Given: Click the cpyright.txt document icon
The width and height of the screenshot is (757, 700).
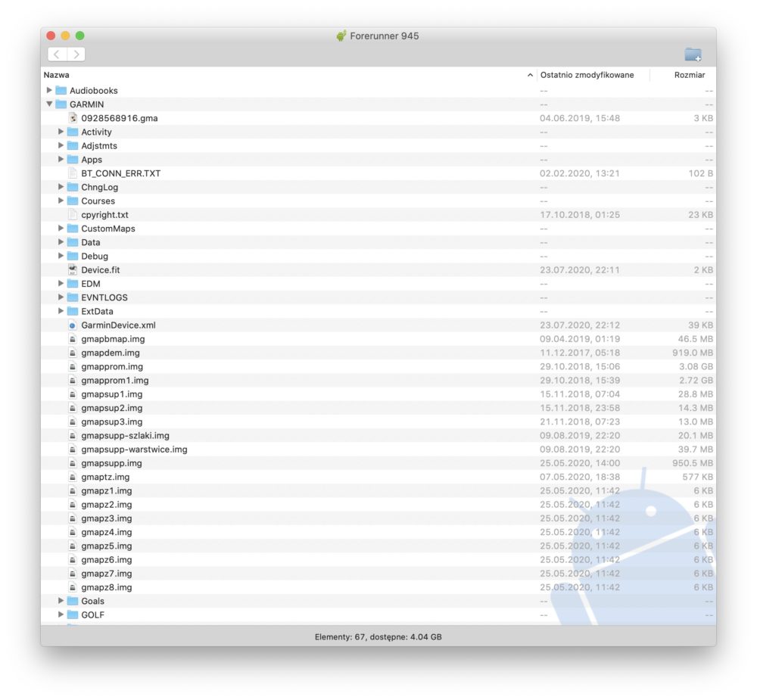Looking at the screenshot, I should click(x=73, y=215).
